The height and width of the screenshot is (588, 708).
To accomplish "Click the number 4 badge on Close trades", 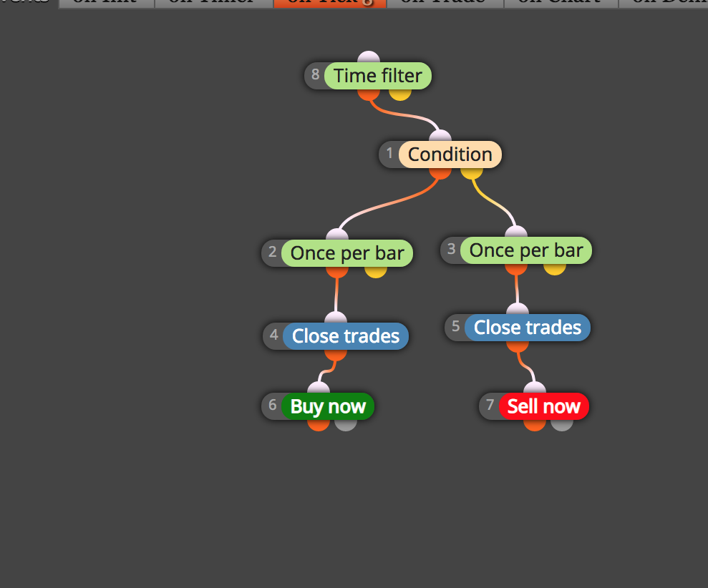I will (273, 335).
